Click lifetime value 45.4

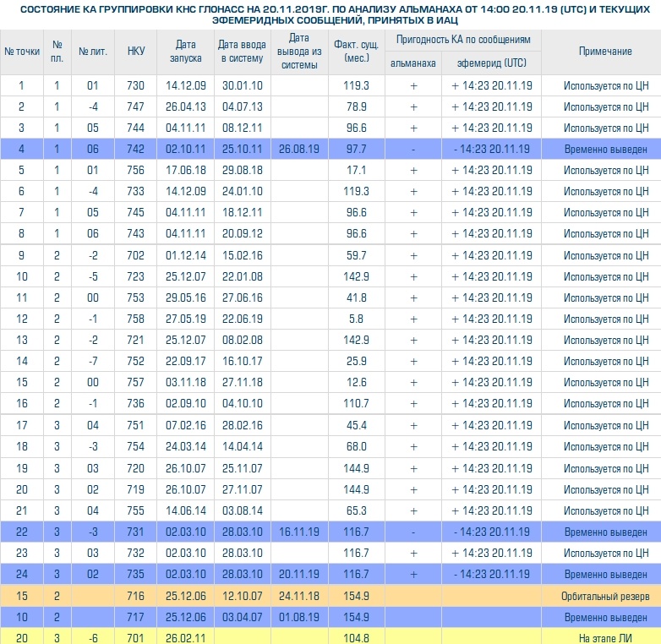point(356,425)
